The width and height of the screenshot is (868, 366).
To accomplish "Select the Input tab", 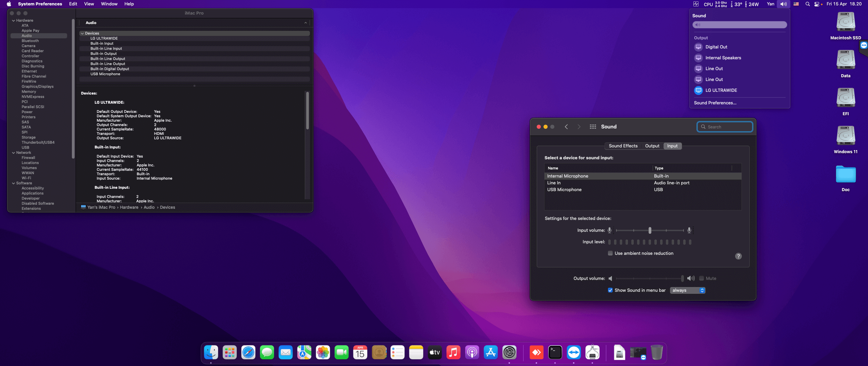I will tap(672, 146).
